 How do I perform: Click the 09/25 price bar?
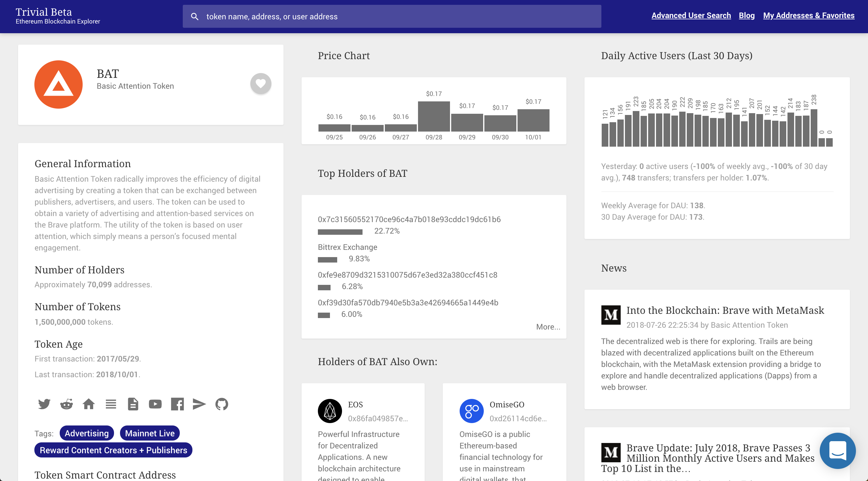334,127
